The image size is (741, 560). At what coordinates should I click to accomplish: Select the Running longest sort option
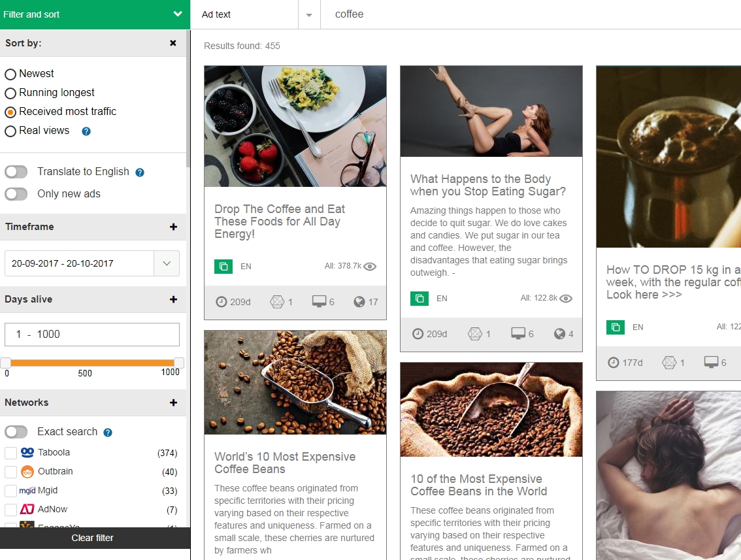(10, 93)
